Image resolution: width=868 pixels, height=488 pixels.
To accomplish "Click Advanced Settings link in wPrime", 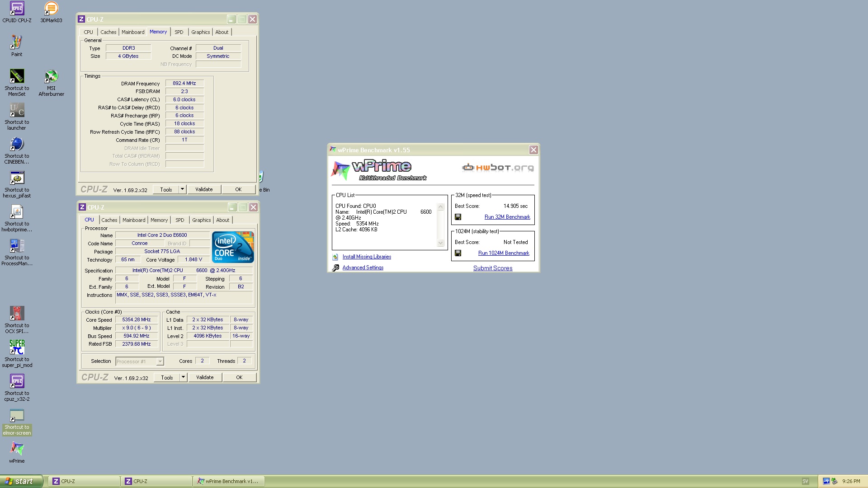I will coord(363,267).
